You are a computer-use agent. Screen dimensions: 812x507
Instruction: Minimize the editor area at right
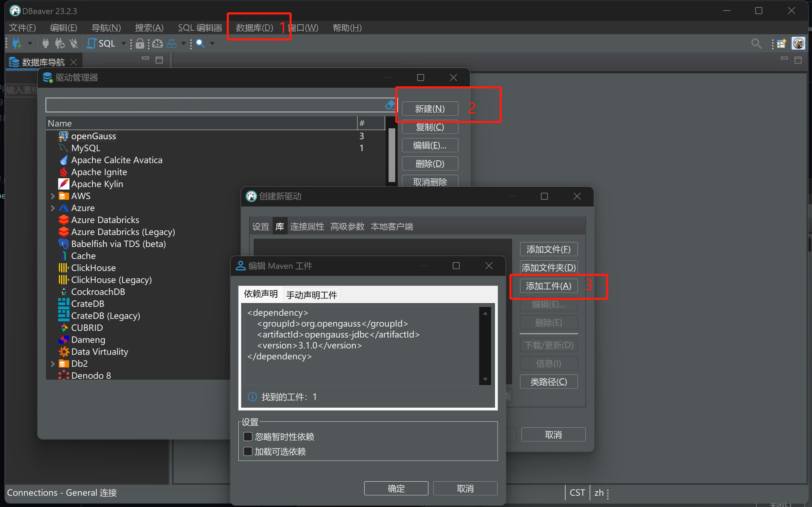pos(784,58)
